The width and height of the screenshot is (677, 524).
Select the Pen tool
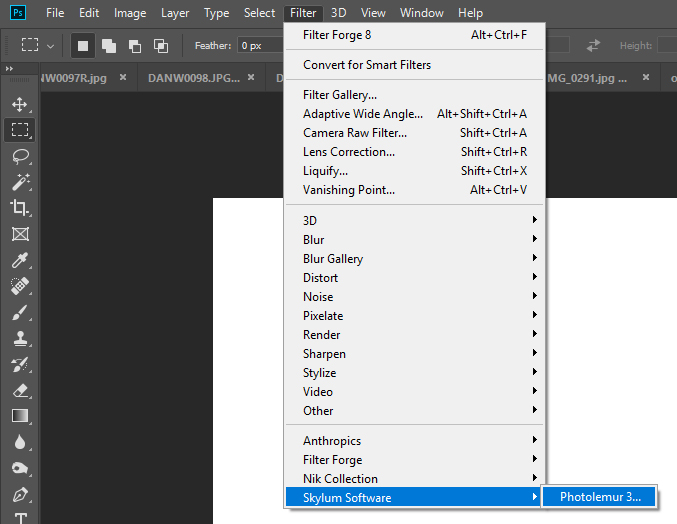click(19, 495)
